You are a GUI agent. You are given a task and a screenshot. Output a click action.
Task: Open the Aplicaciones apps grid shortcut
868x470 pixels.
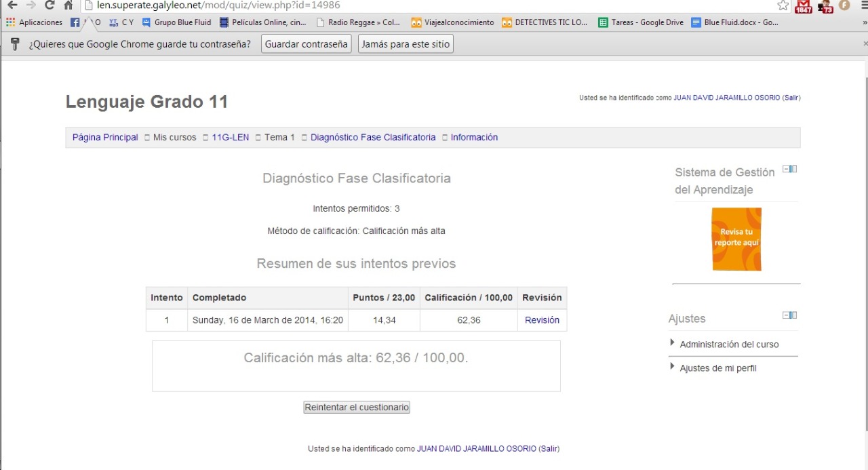[34, 22]
